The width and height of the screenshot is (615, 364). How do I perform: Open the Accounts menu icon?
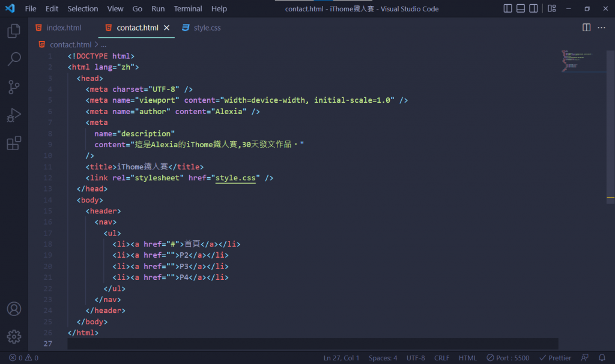14,309
